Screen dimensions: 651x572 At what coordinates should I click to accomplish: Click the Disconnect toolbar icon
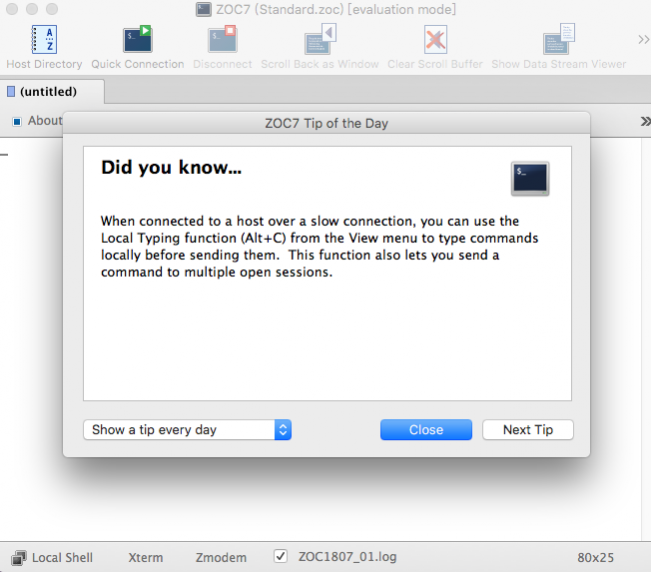coord(223,40)
